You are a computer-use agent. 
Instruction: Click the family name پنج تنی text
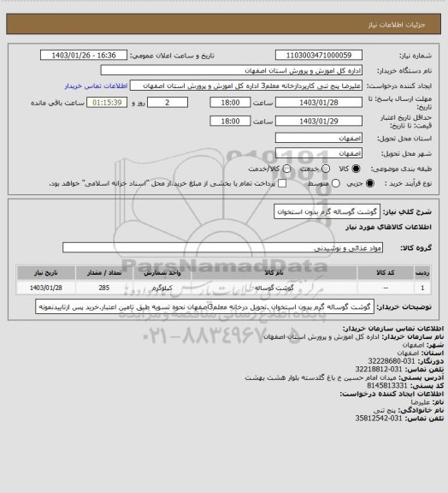385,410
